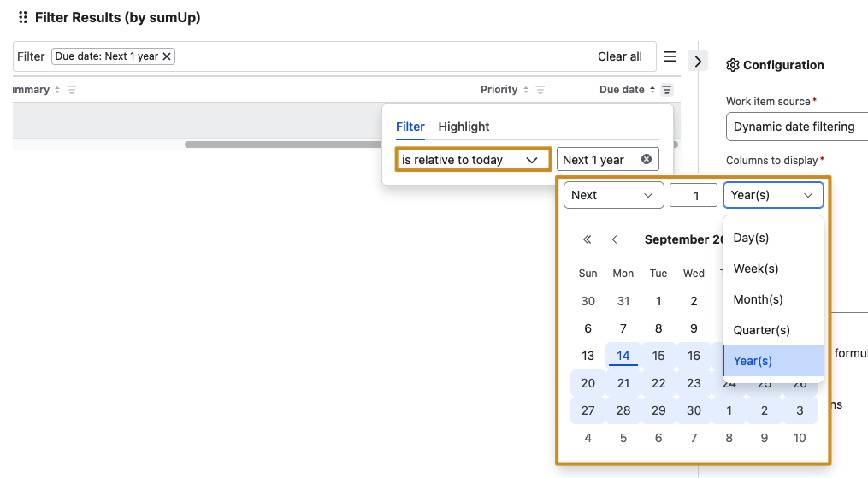Select date 29 in the calendar
Screen dimensions: 868x478
(x=658, y=410)
